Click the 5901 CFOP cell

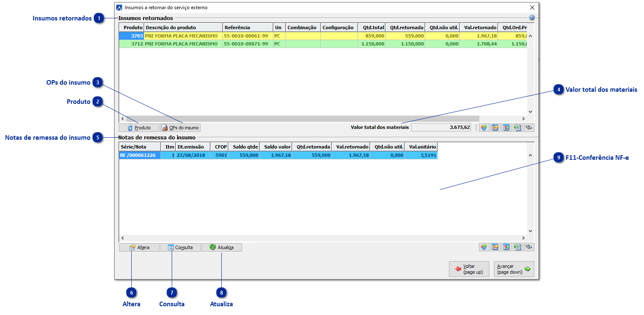(219, 155)
